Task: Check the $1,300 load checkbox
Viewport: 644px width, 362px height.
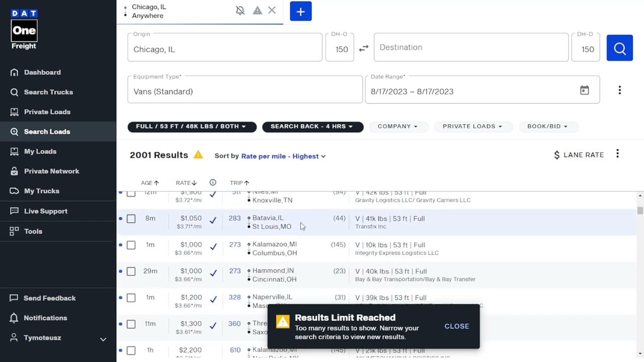Action: (131, 324)
